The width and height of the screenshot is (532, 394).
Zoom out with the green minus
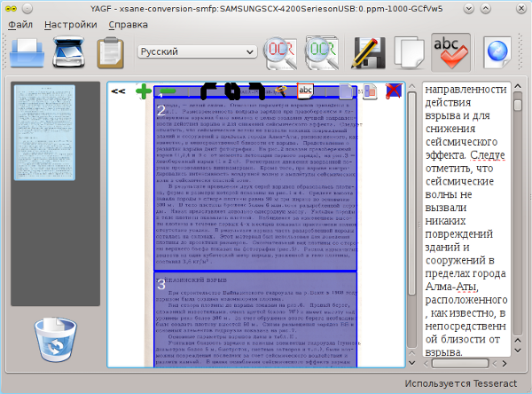168,91
